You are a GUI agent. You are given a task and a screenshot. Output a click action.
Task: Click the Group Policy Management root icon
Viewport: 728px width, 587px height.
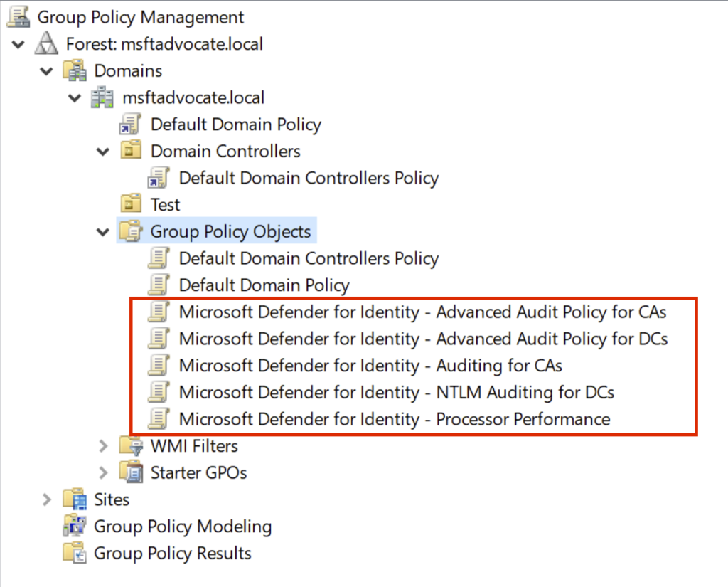(x=17, y=17)
